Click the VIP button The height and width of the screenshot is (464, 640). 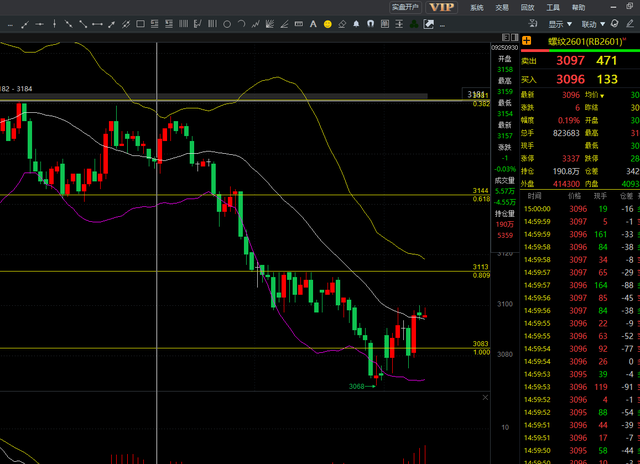(x=442, y=7)
